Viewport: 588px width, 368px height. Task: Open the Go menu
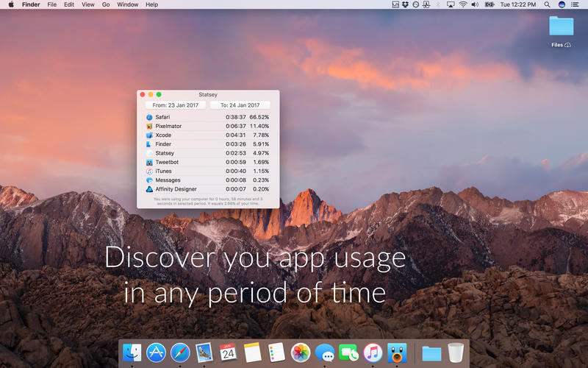[x=106, y=4]
